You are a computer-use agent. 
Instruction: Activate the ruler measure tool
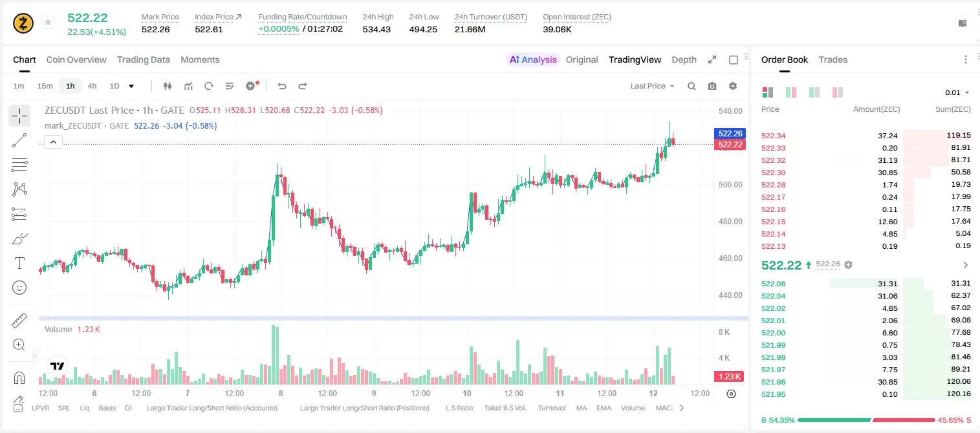point(19,321)
